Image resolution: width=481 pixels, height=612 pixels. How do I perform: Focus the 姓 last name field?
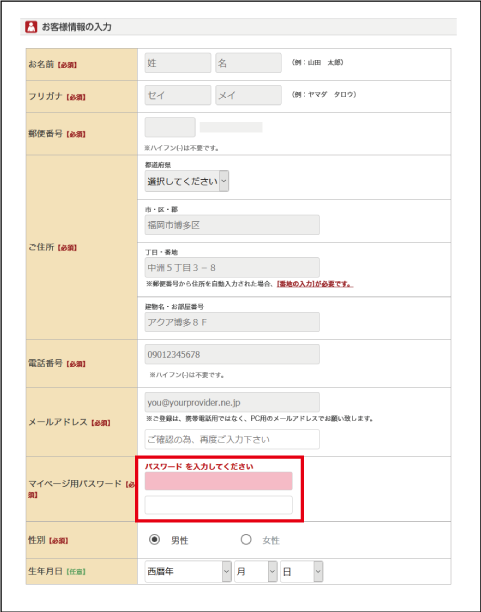point(178,63)
